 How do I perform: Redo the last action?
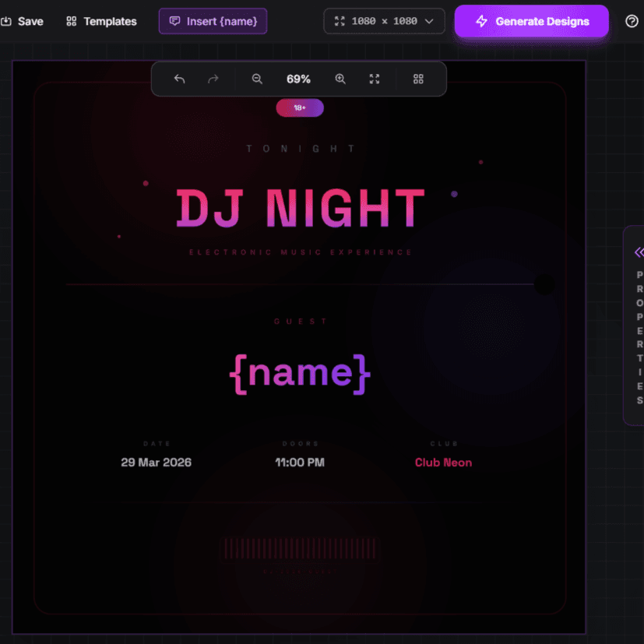213,79
